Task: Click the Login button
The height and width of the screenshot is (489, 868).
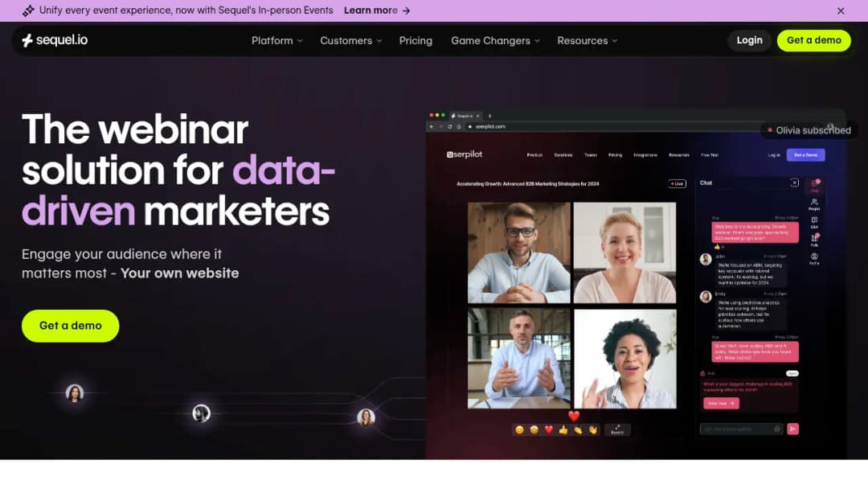Action: pos(749,40)
